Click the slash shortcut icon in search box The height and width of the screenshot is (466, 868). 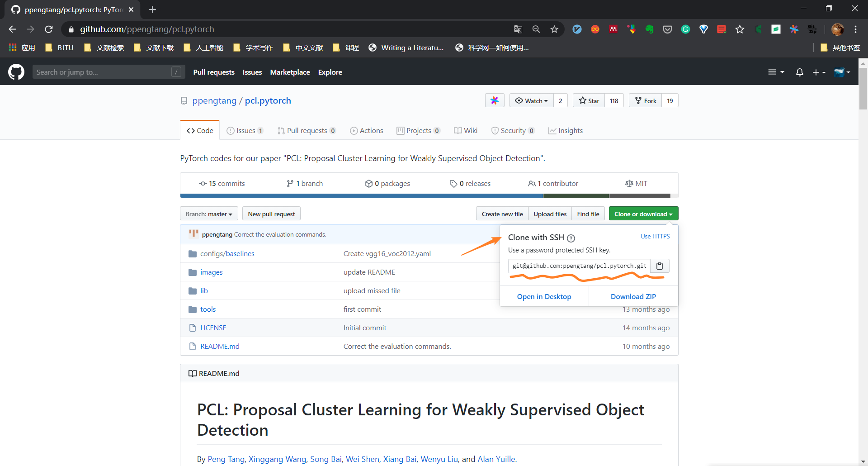click(x=176, y=72)
